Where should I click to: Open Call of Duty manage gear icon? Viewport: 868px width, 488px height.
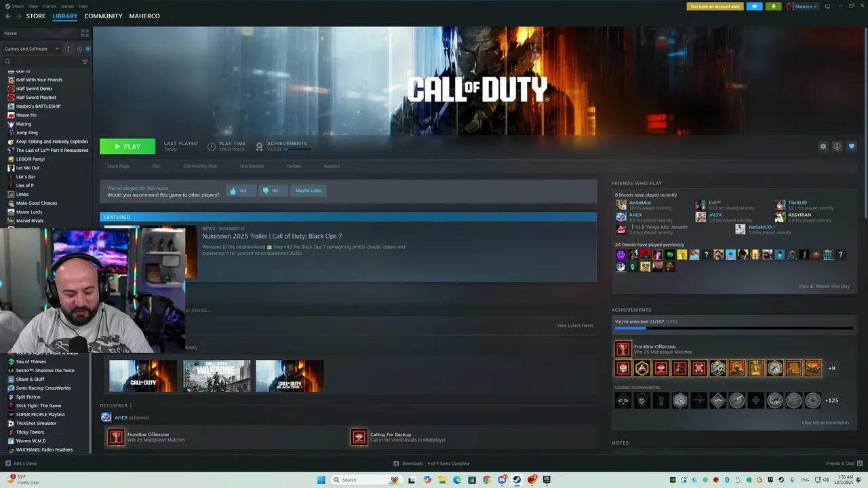pyautogui.click(x=823, y=146)
